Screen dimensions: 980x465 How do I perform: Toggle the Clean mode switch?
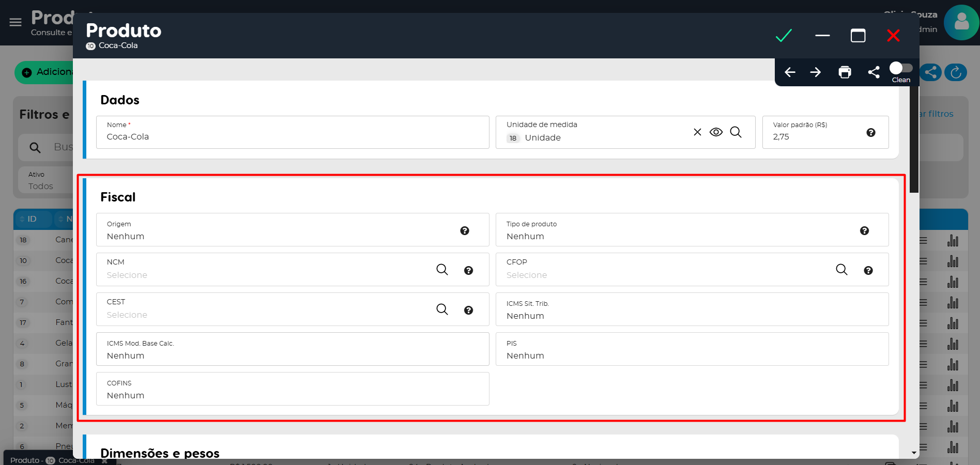point(900,68)
